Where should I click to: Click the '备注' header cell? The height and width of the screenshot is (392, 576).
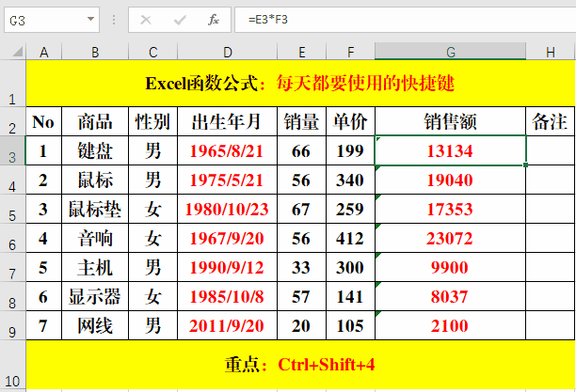click(551, 121)
